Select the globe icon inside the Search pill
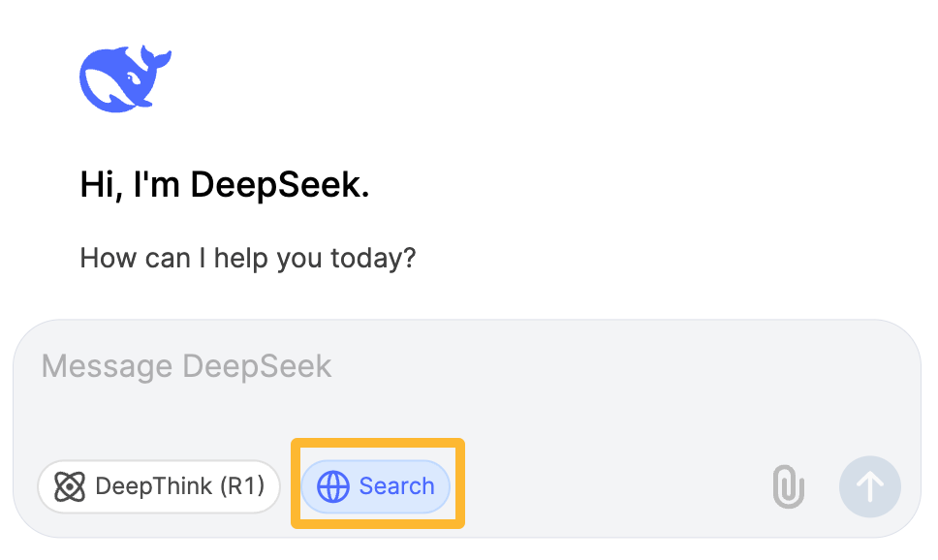938x560 pixels. click(333, 486)
